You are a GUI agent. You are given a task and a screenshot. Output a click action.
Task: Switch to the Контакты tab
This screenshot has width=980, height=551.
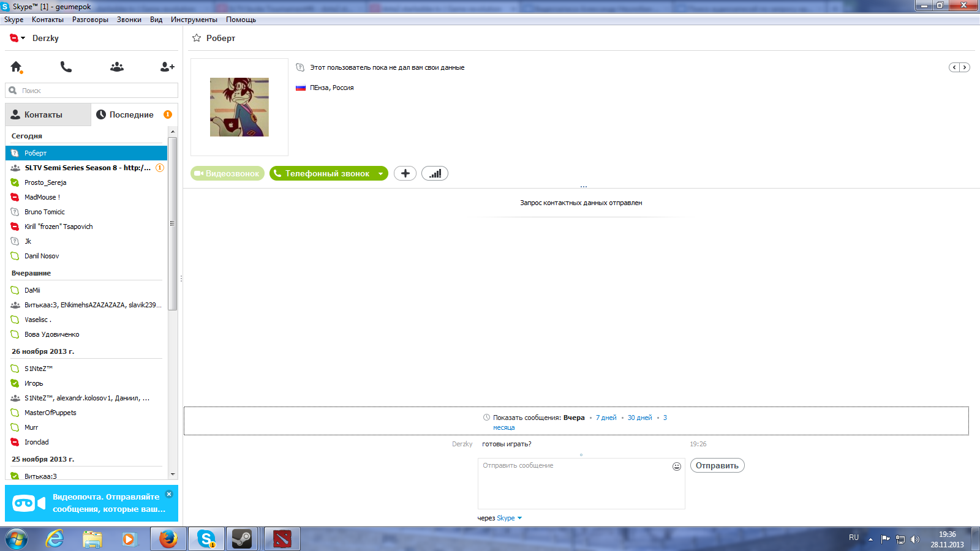click(x=48, y=114)
